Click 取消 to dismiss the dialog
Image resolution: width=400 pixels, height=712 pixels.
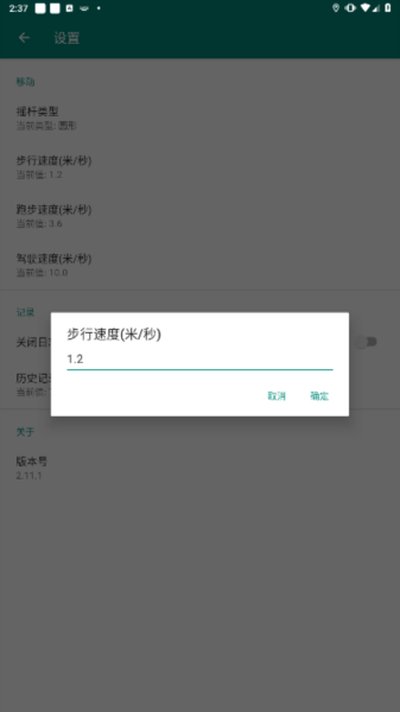pyautogui.click(x=277, y=396)
